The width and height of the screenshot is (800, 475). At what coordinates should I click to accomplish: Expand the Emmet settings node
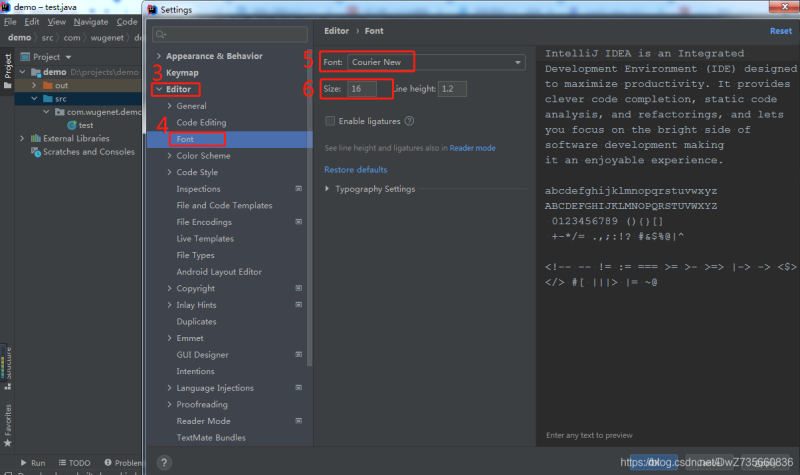coord(169,338)
